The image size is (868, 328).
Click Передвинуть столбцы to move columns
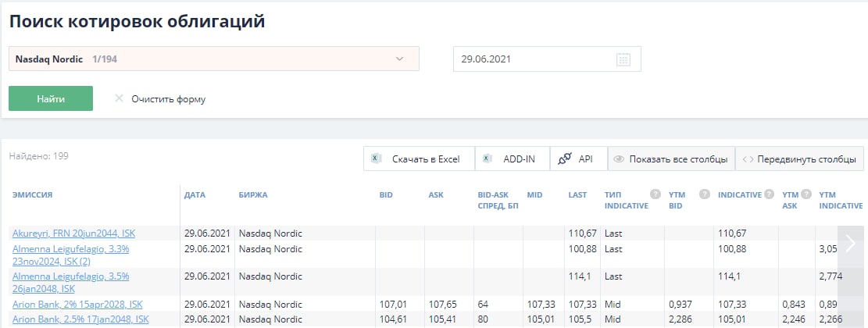(x=799, y=159)
